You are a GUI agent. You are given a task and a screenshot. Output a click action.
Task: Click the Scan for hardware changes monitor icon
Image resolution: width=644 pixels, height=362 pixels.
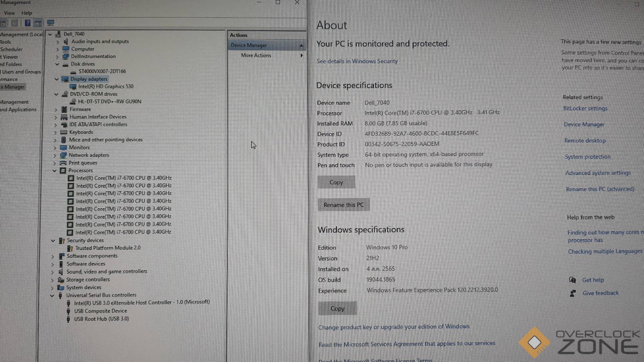coord(51,23)
